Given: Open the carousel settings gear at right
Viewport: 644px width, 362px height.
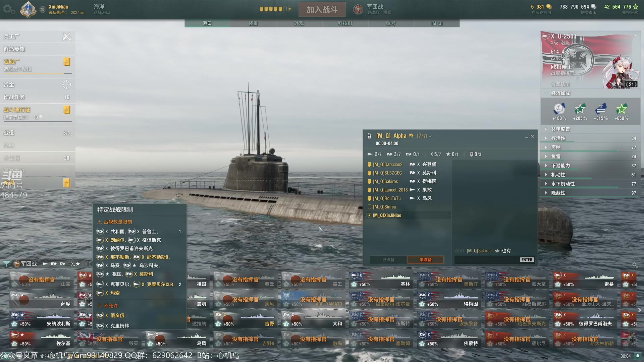Looking at the screenshot, I should tap(635, 265).
